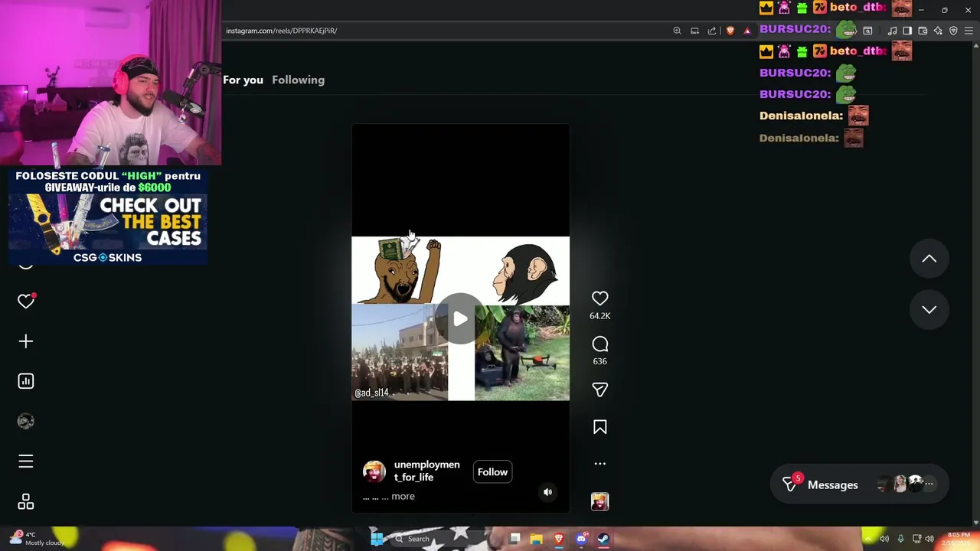
Task: Open File Explorer from the taskbar
Action: [536, 539]
